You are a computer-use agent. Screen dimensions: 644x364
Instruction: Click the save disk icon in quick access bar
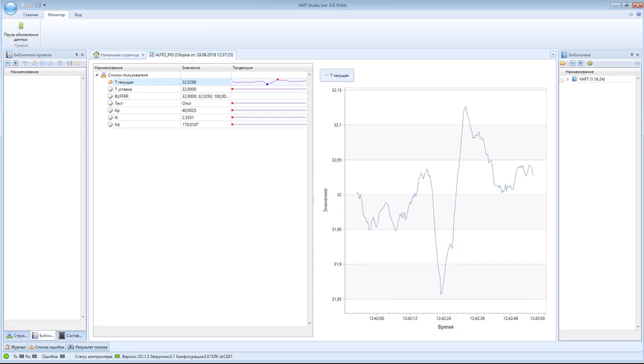pyautogui.click(x=38, y=5)
